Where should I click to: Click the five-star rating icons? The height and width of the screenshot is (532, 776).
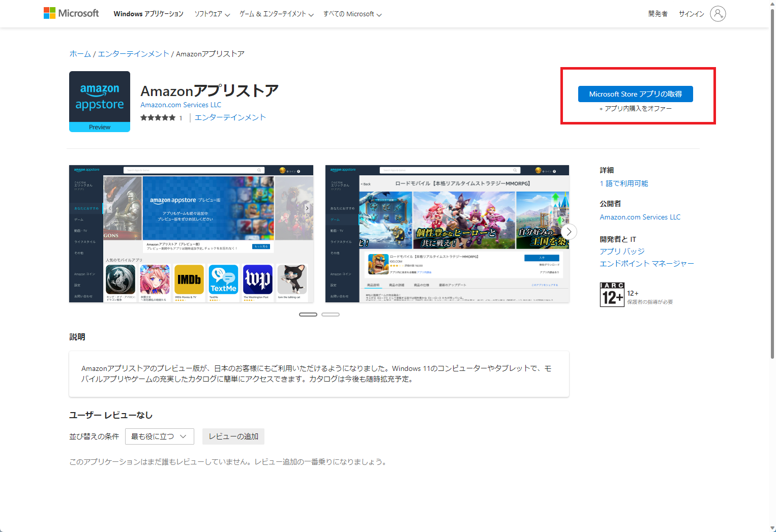(158, 118)
